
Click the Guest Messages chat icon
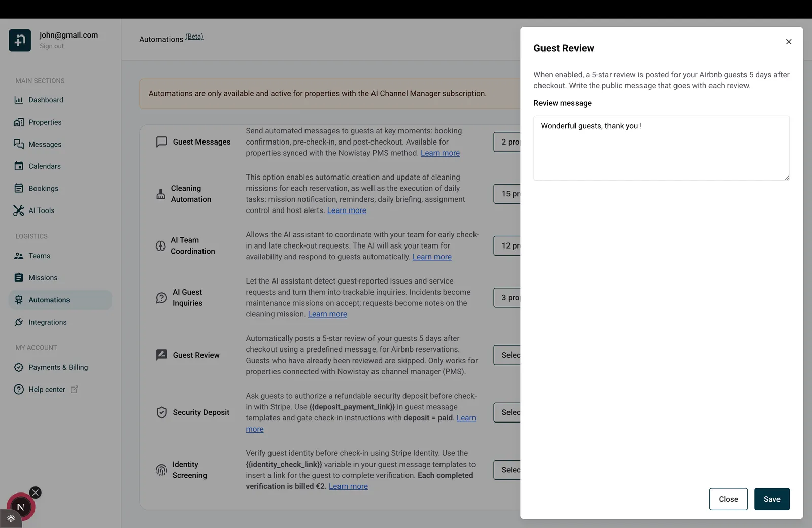161,142
